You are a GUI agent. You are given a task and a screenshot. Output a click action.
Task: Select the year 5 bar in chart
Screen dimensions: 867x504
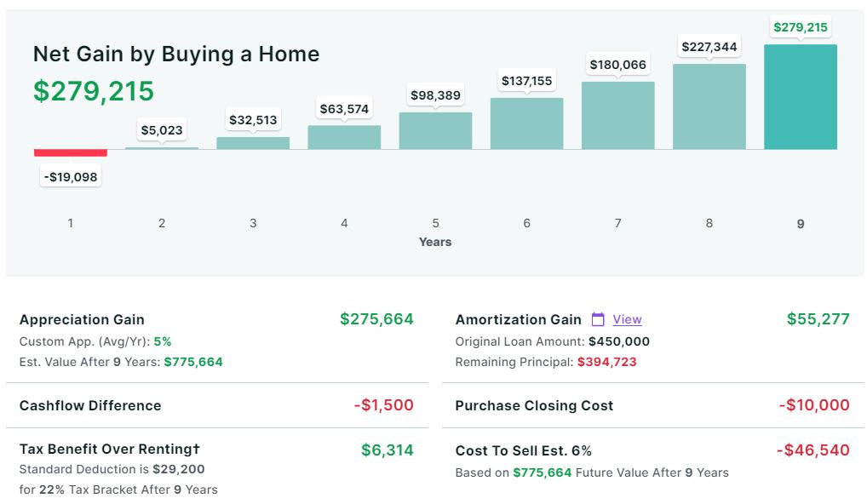coord(435,131)
